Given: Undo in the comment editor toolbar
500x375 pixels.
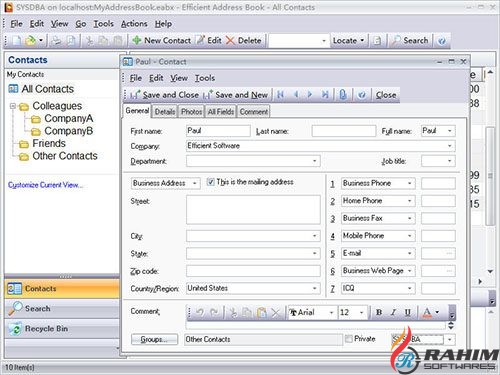Looking at the screenshot, I should pos(200,312).
